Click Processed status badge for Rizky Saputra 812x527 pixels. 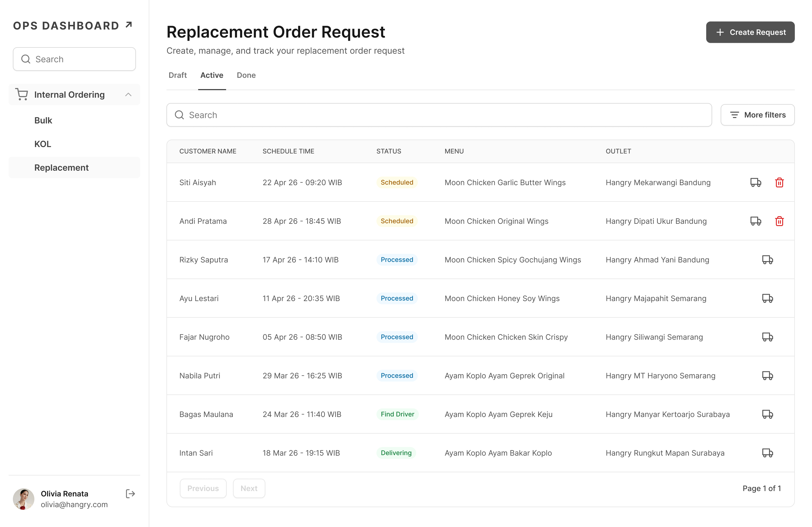[397, 260]
